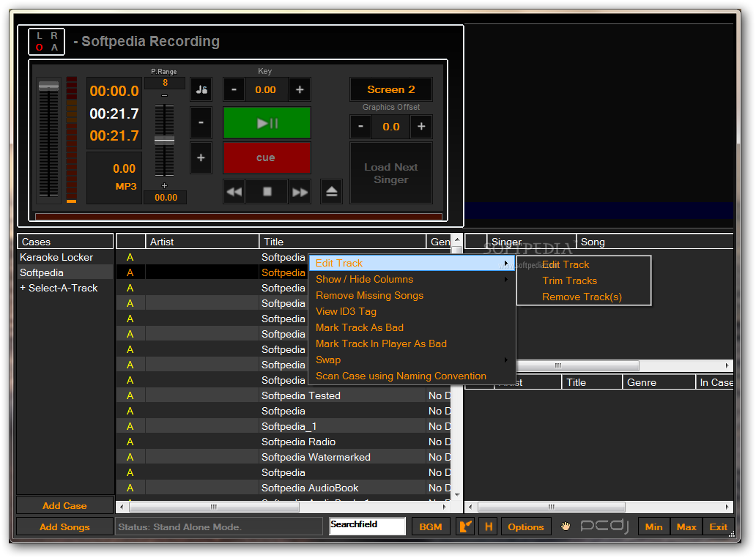Toggle the Screen 2 button
Screen dimensions: 756x558
tap(391, 89)
